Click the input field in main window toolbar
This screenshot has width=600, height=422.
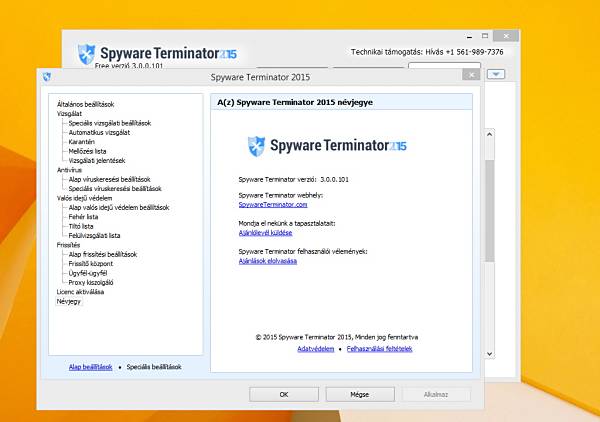pyautogui.click(x=444, y=66)
